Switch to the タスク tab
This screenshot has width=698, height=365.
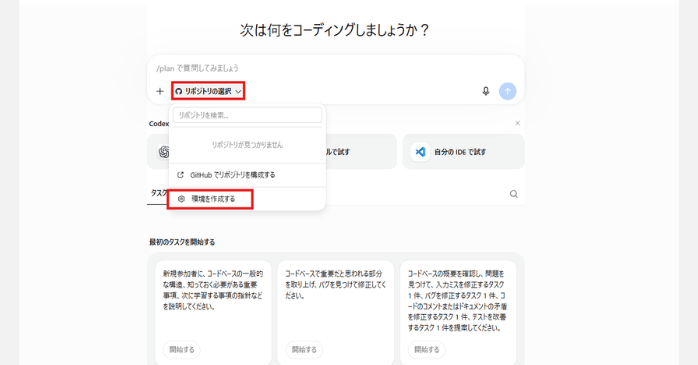tap(158, 193)
